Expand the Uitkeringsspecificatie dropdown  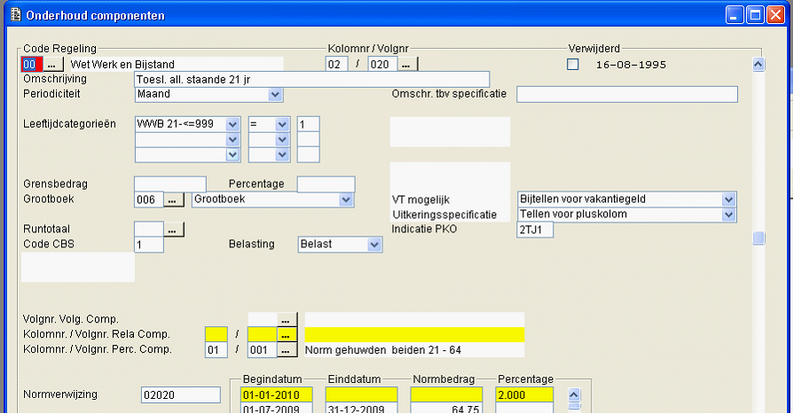(728, 215)
